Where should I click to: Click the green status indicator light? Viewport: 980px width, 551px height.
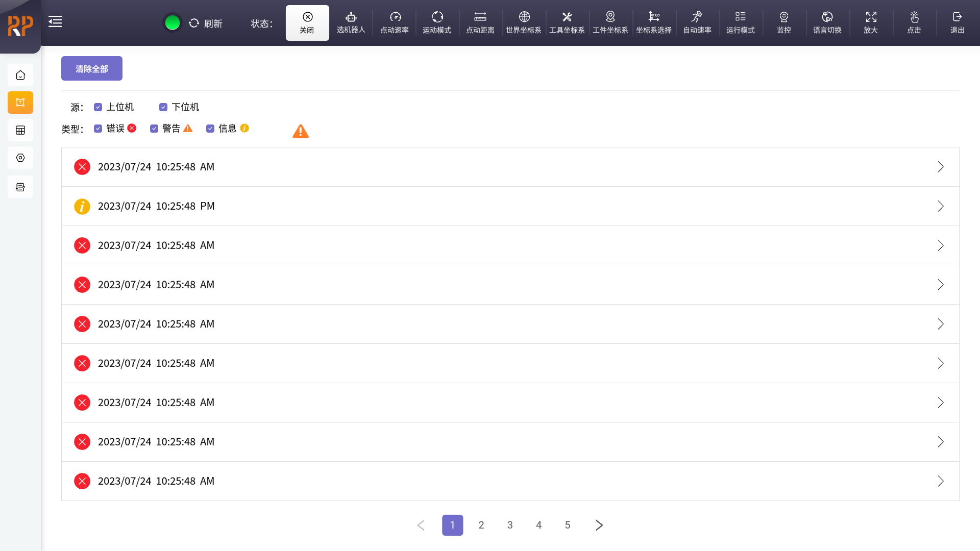173,23
